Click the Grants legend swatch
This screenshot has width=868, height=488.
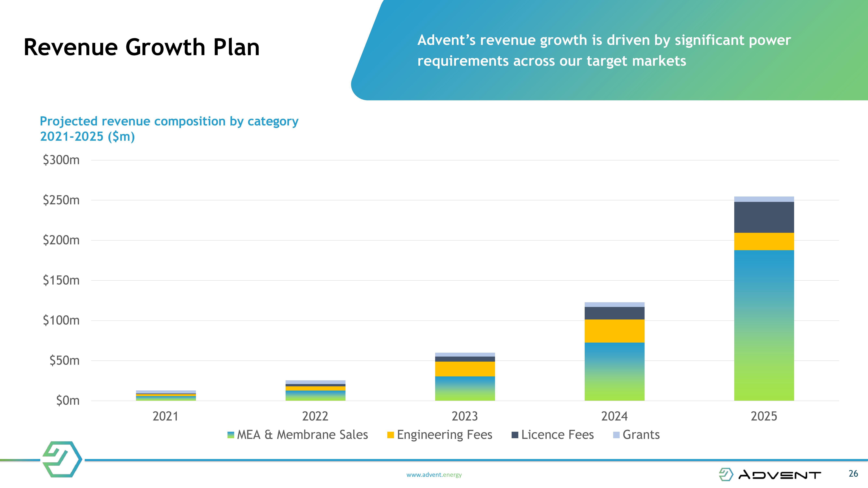[x=616, y=435]
